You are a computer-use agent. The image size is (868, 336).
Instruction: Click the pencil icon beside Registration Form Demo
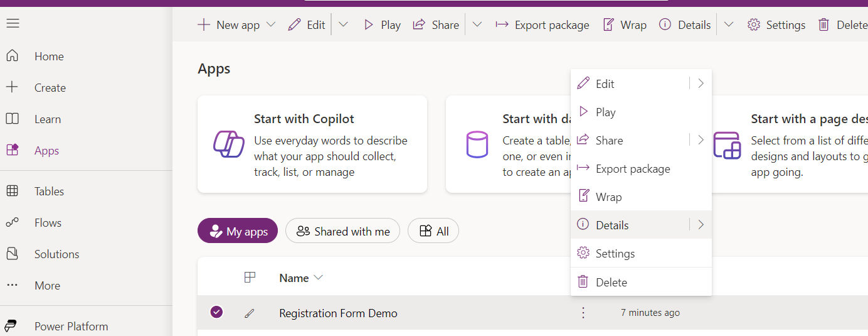point(250,313)
